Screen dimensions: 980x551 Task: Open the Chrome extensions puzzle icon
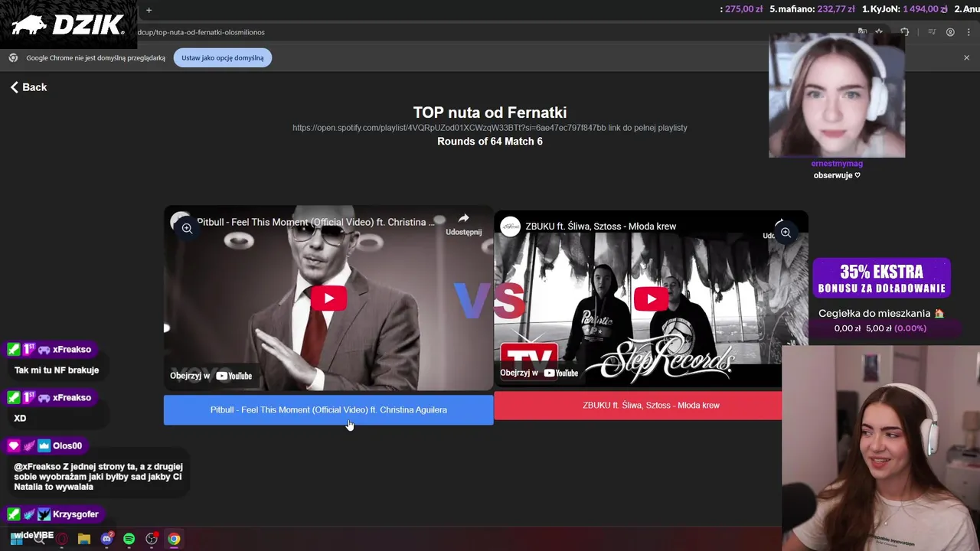(x=905, y=32)
